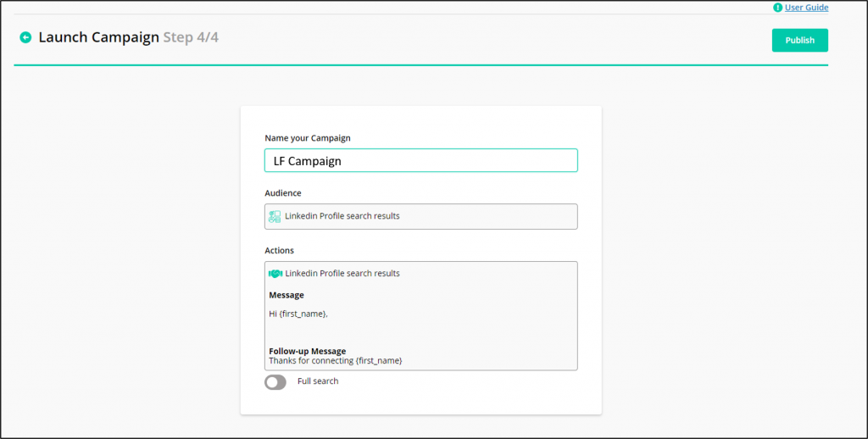Go back using the green arrow icon
Screen dimensions: 868x439
pos(25,37)
